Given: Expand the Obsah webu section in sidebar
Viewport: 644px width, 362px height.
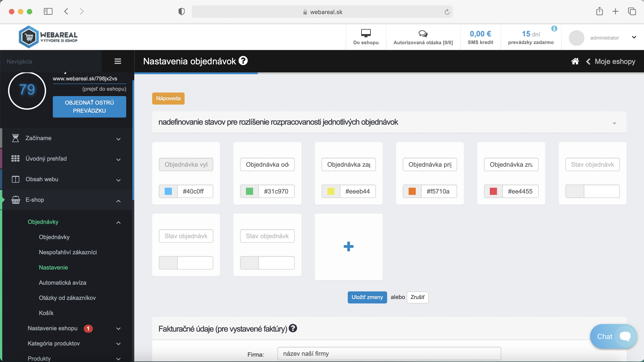Looking at the screenshot, I should click(66, 179).
